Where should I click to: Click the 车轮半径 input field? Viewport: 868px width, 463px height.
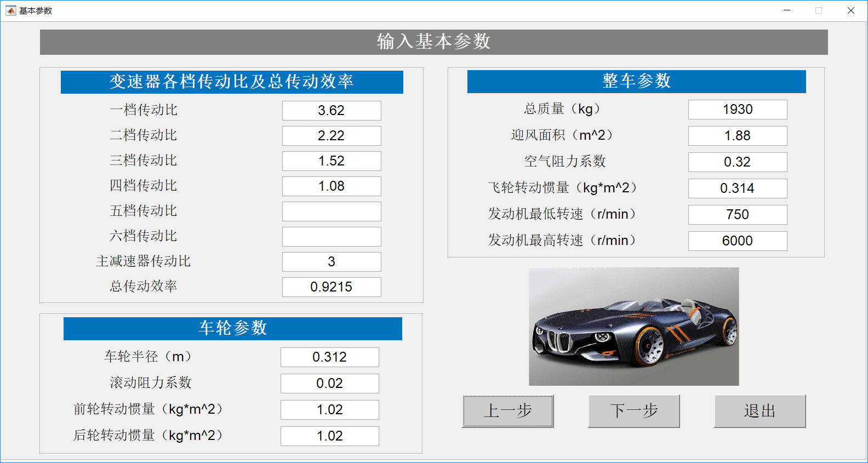point(329,357)
